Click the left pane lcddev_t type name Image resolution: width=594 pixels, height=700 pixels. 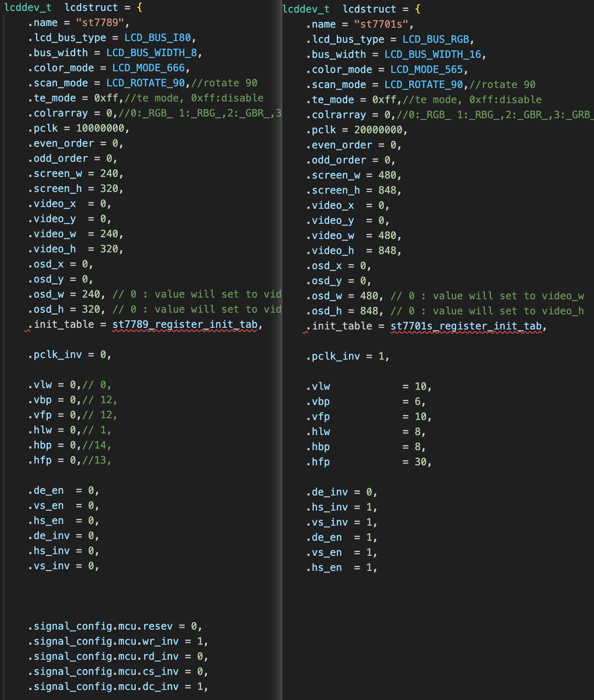(28, 8)
